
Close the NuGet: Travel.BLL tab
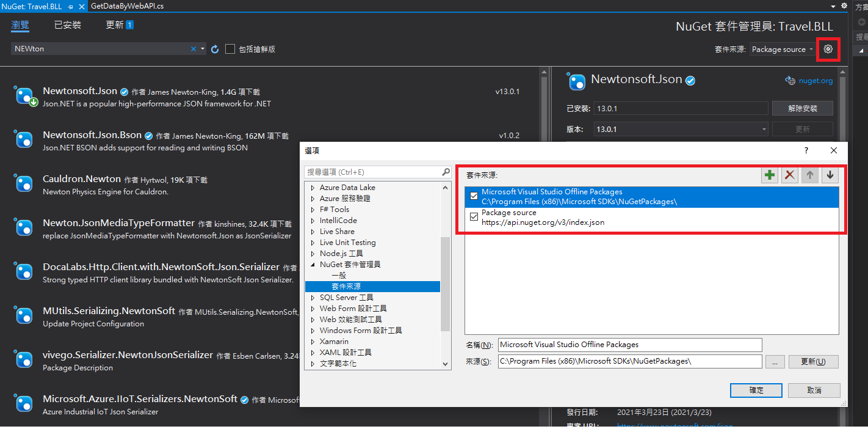pyautogui.click(x=82, y=6)
